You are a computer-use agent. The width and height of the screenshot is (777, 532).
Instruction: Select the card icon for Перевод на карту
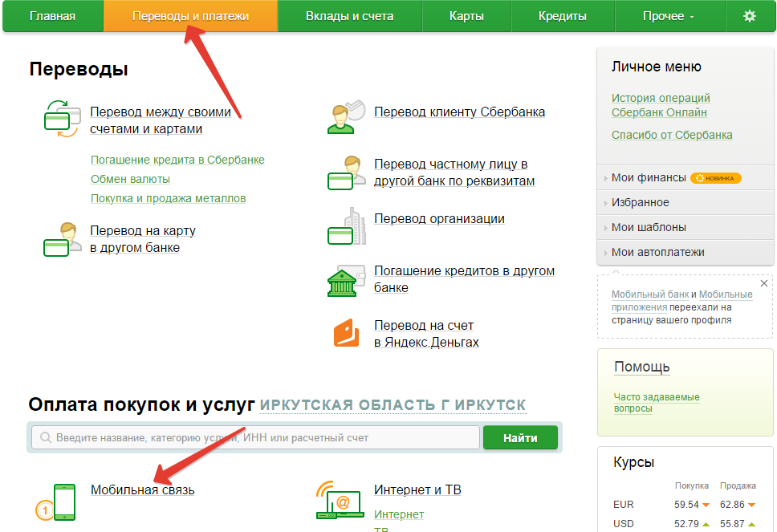[x=61, y=238]
